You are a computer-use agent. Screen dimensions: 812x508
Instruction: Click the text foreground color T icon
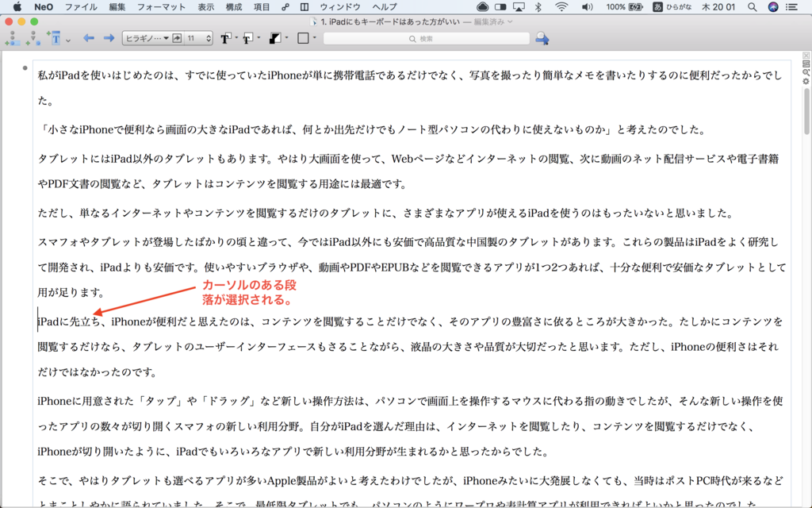(226, 38)
